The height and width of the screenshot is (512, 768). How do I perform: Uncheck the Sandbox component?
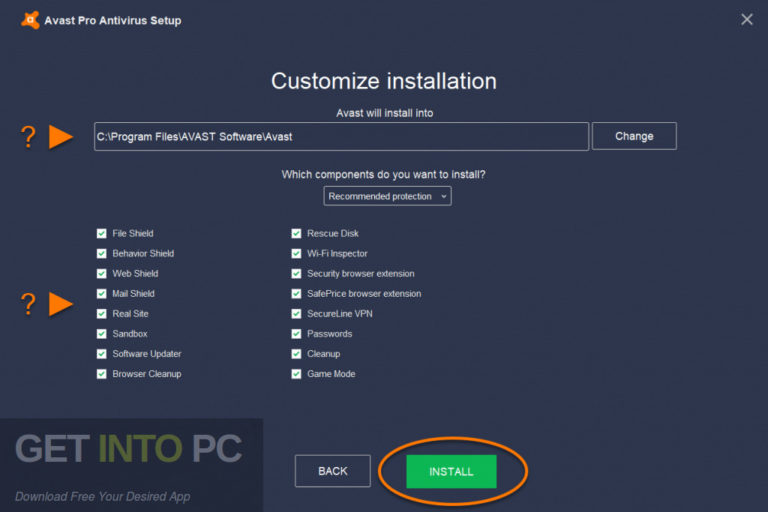click(101, 334)
